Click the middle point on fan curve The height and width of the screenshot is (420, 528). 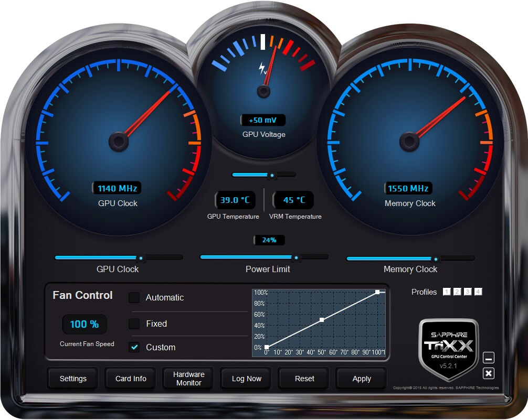click(x=322, y=320)
